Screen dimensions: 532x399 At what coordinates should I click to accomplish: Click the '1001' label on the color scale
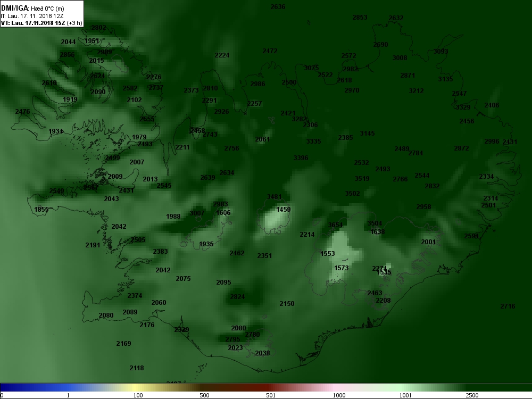(x=405, y=395)
